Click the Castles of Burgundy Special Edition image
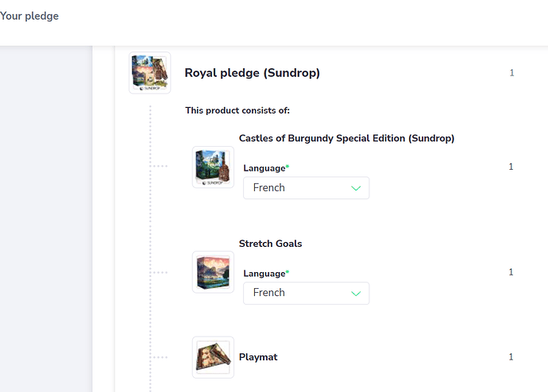 [213, 167]
